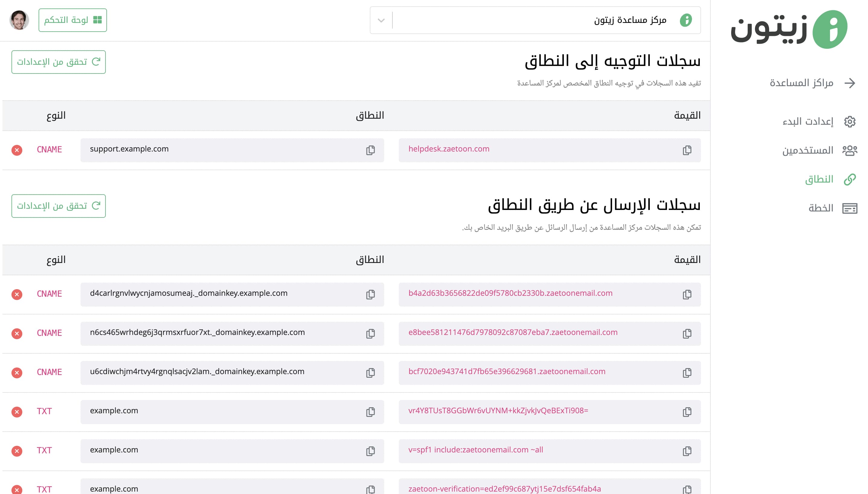This screenshot has width=868, height=494.
Task: Click the red error status of support.example.com record
Action: click(x=17, y=150)
